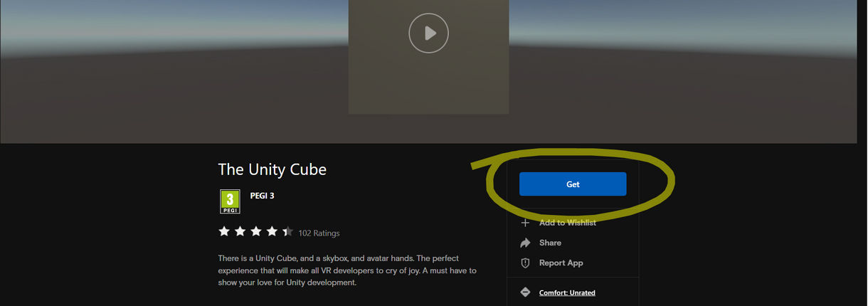
Task: Click the app description paragraph
Action: [x=347, y=270]
